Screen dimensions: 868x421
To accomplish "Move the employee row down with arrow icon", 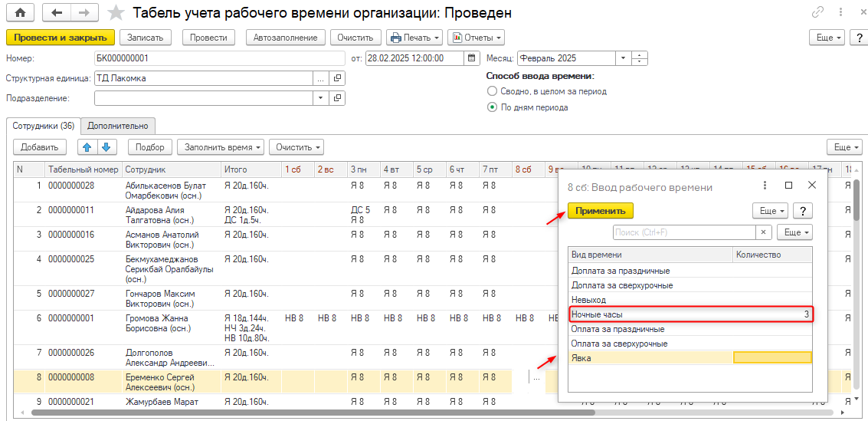I will (x=106, y=146).
